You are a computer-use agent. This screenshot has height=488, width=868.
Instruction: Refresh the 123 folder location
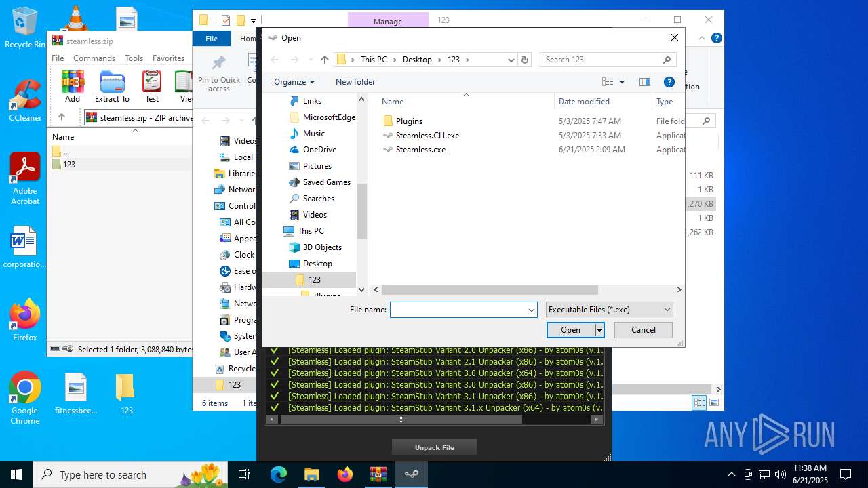click(x=525, y=60)
